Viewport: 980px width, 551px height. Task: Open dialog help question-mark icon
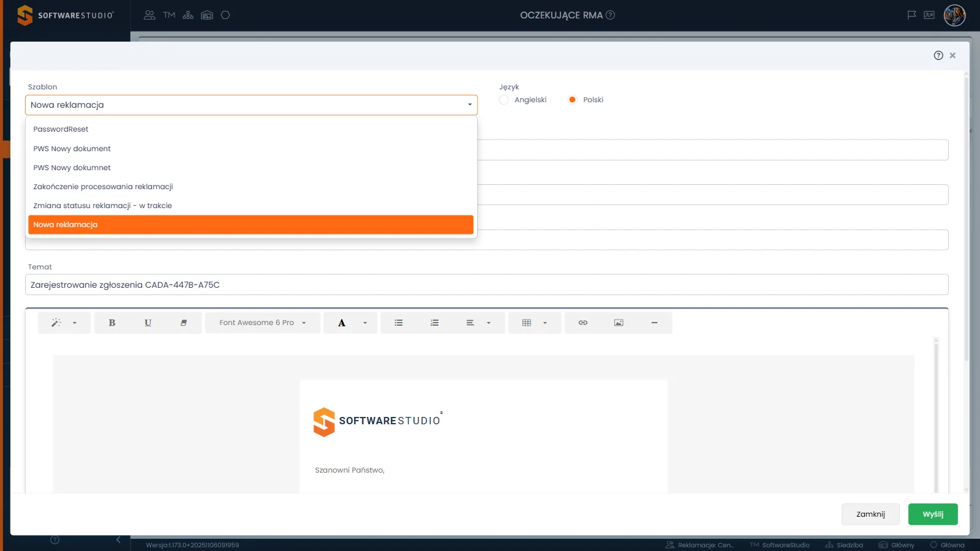(x=938, y=55)
